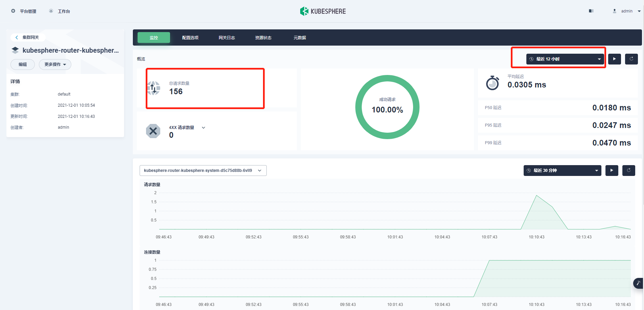This screenshot has height=310, width=644.
Task: Expand the 更多操作 dropdown button
Action: [x=55, y=64]
